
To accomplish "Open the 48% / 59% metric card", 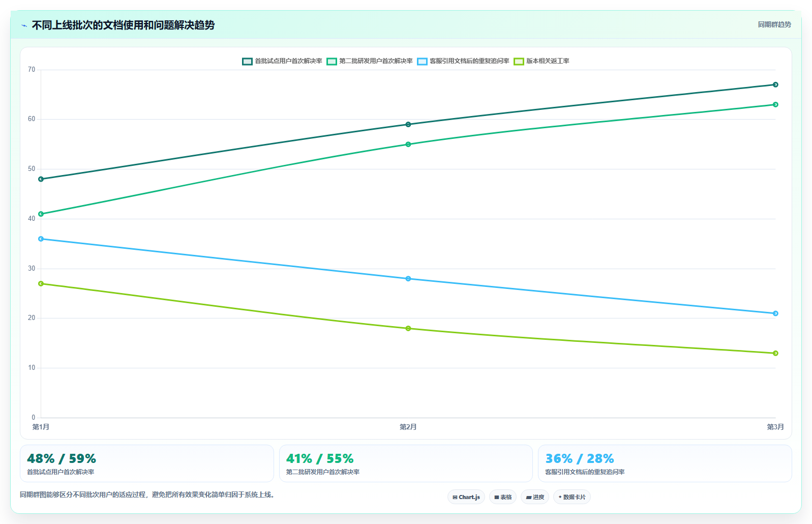I will pyautogui.click(x=147, y=463).
